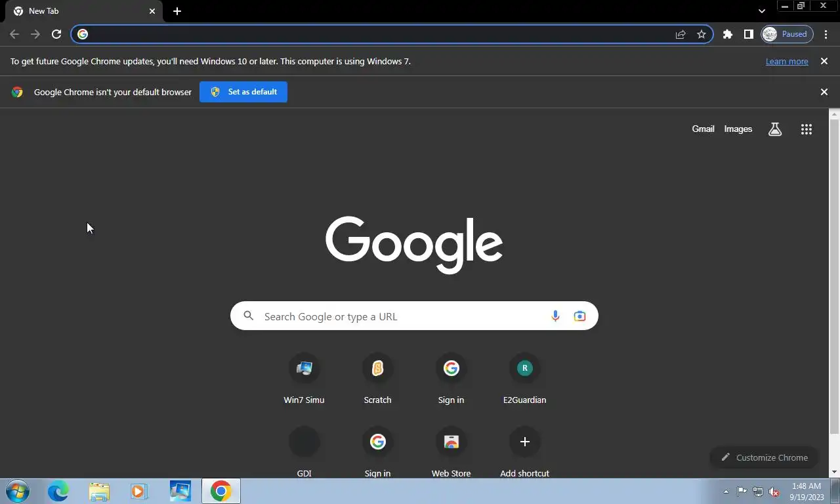
Task: Reload the page with the refresh icon
Action: tap(56, 34)
